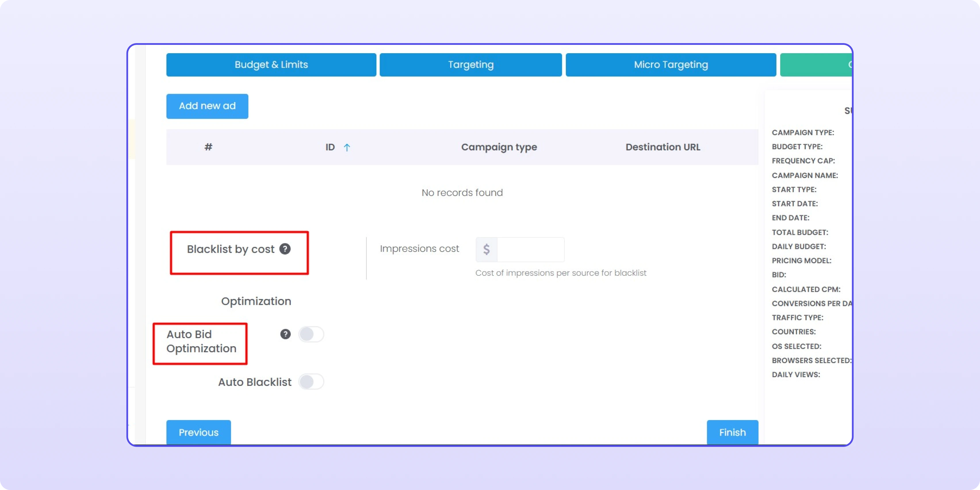
Task: Click the ID sort arrow icon
Action: tap(347, 147)
